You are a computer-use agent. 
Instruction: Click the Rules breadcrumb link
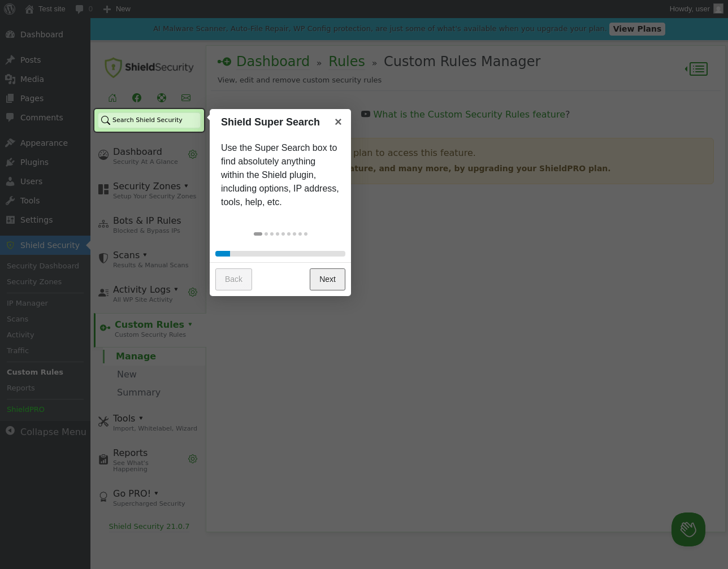click(x=346, y=62)
